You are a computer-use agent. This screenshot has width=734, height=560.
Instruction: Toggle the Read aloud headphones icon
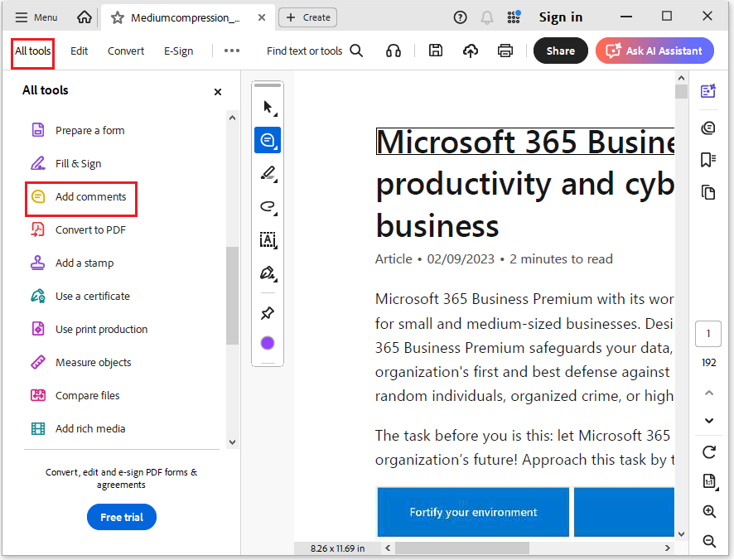[394, 51]
